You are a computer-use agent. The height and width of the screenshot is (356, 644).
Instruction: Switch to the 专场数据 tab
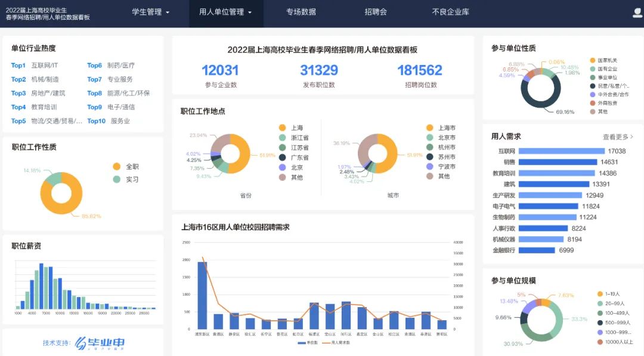(301, 13)
